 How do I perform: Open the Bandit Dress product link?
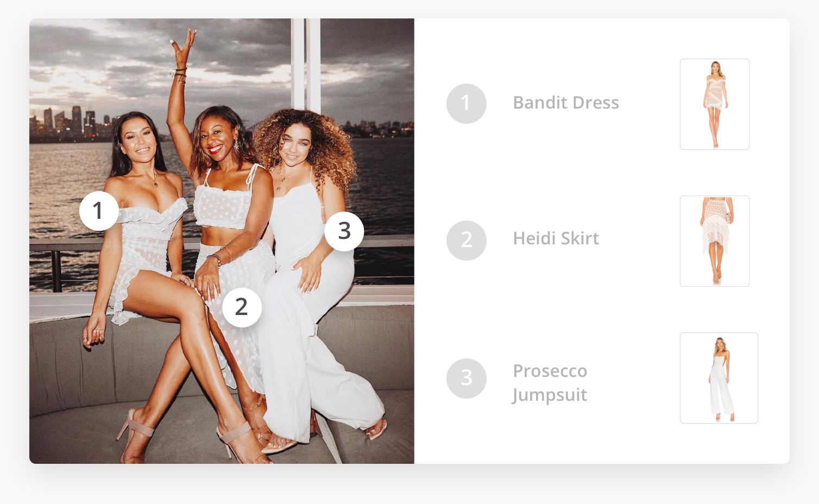click(566, 103)
